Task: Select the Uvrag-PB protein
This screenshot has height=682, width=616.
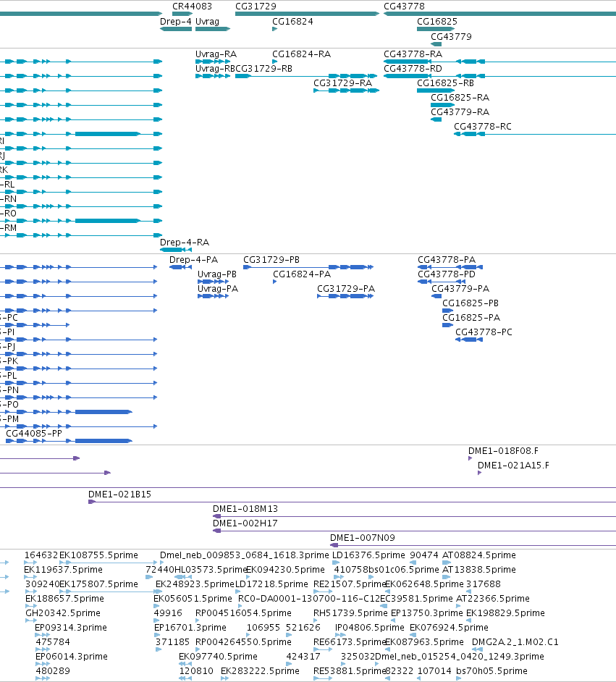Action: [x=213, y=282]
